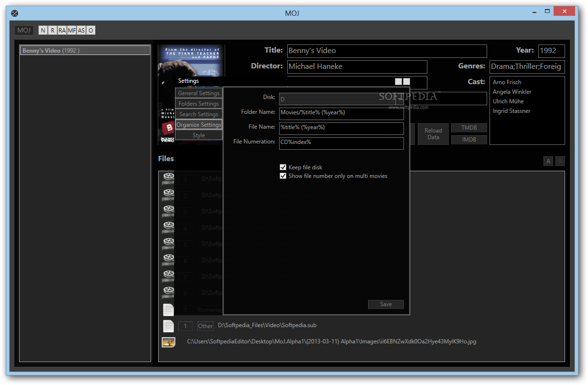588x385 pixels.
Task: Click the file path D:\Softpedia_Files\Video\Softpedia.sub
Action: [267, 325]
